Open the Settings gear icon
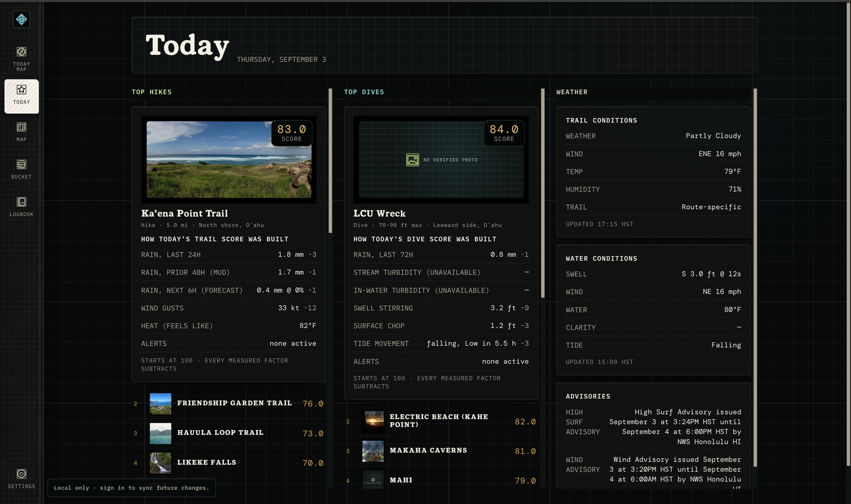Image resolution: width=851 pixels, height=504 pixels. pos(21,474)
